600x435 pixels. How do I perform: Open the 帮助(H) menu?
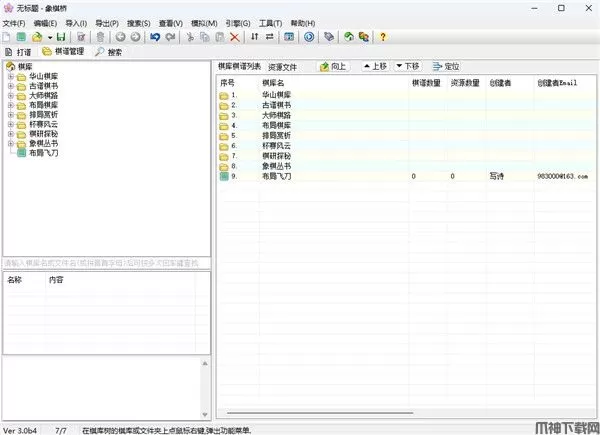(x=303, y=23)
